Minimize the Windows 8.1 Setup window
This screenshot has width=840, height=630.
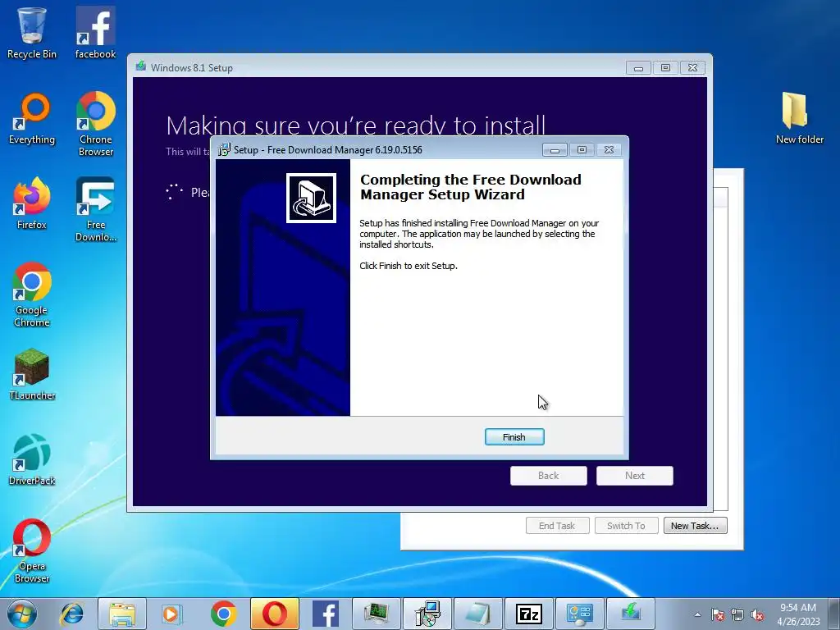(x=638, y=68)
